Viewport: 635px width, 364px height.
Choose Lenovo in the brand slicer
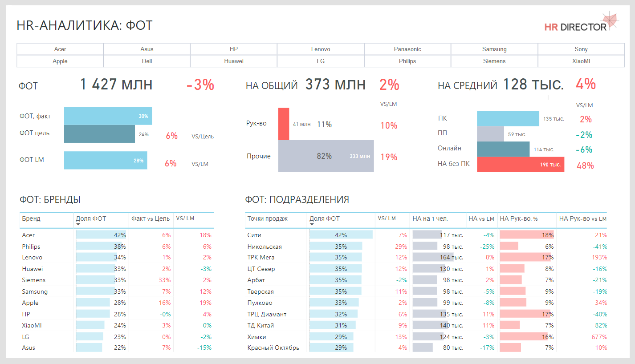tap(321, 49)
